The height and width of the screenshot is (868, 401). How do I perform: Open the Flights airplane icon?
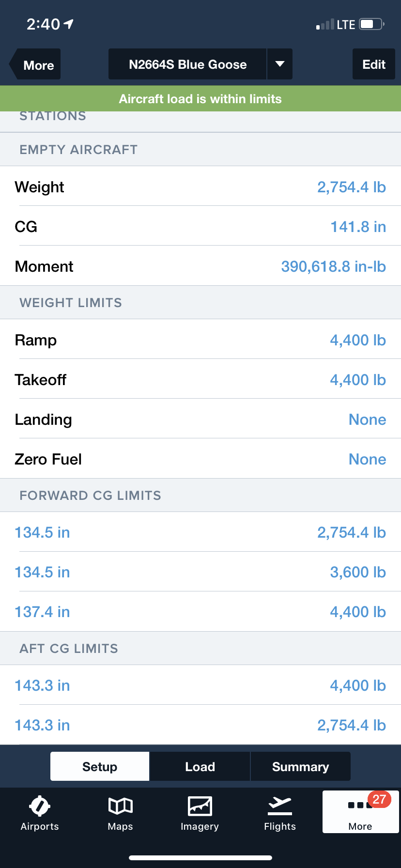click(280, 806)
